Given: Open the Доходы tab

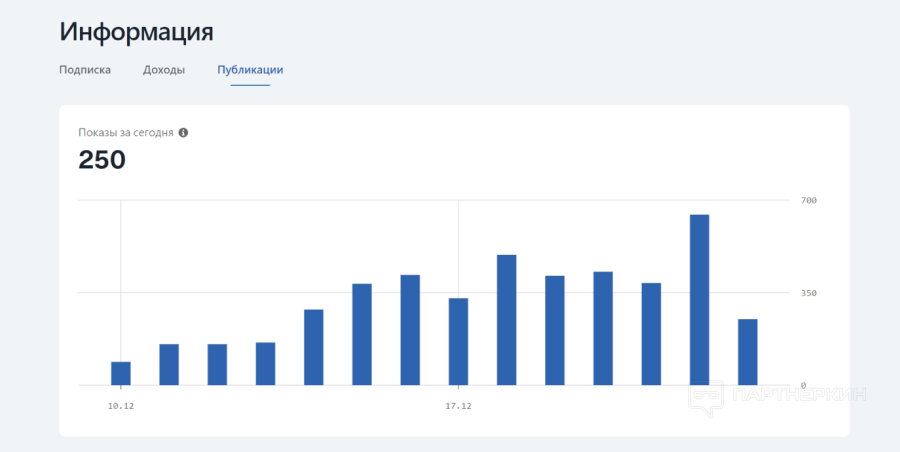Looking at the screenshot, I should point(164,70).
